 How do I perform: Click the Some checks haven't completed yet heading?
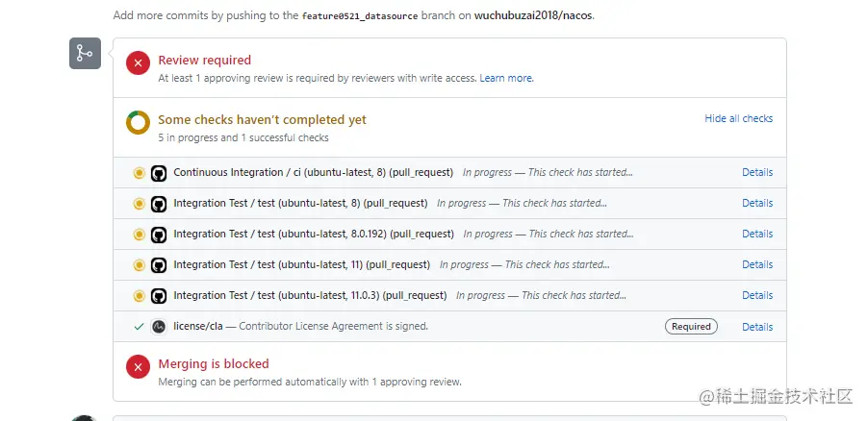[262, 119]
